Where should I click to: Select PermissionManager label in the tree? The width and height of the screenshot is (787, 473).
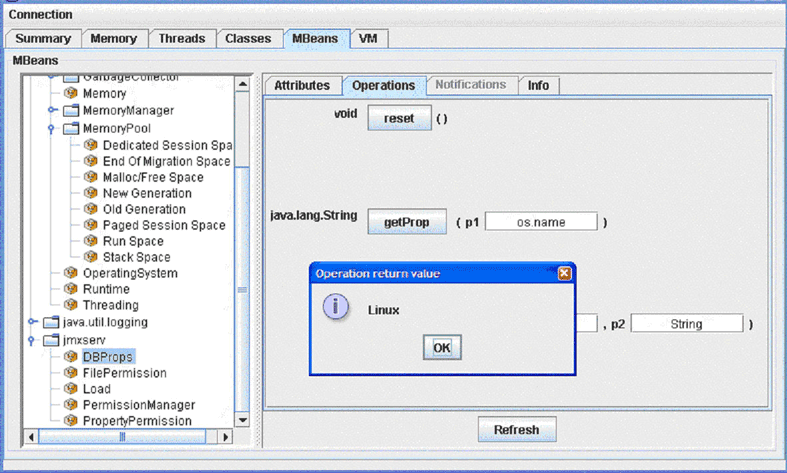click(x=139, y=405)
